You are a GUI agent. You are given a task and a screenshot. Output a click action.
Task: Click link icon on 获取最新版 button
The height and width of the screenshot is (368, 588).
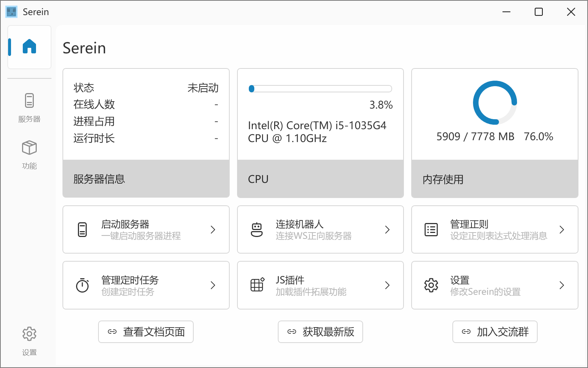pos(292,332)
